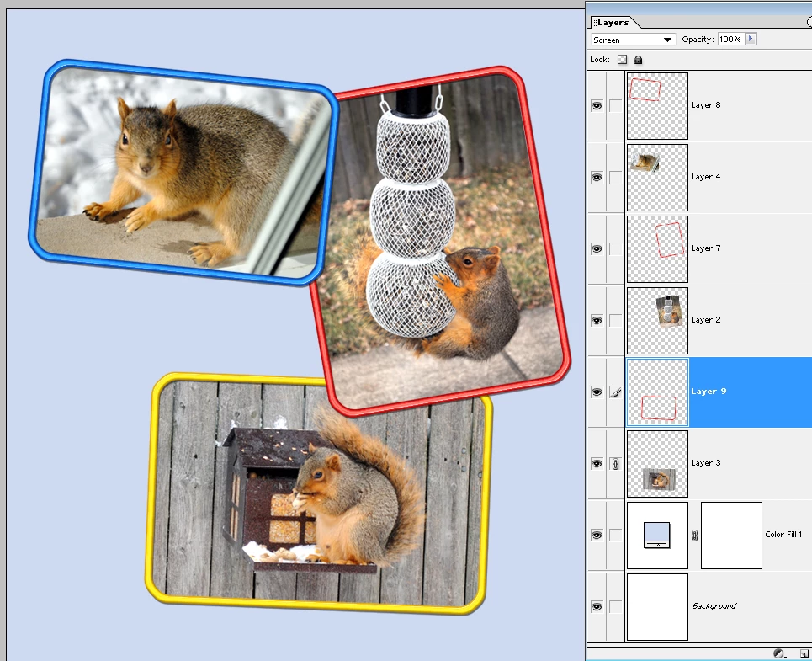Viewport: 812px width, 661px height.
Task: Click the Layer 9 name label
Action: tap(709, 391)
